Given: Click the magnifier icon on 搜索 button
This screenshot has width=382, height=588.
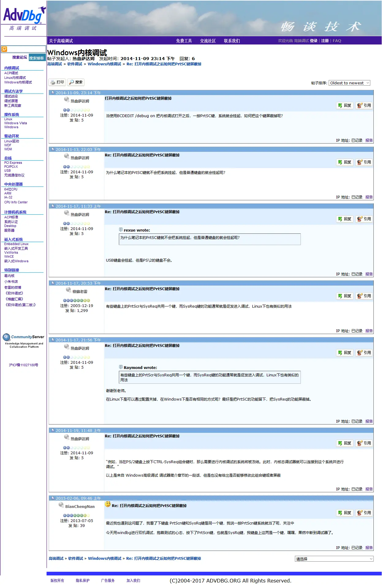Looking at the screenshot, I should [71, 82].
